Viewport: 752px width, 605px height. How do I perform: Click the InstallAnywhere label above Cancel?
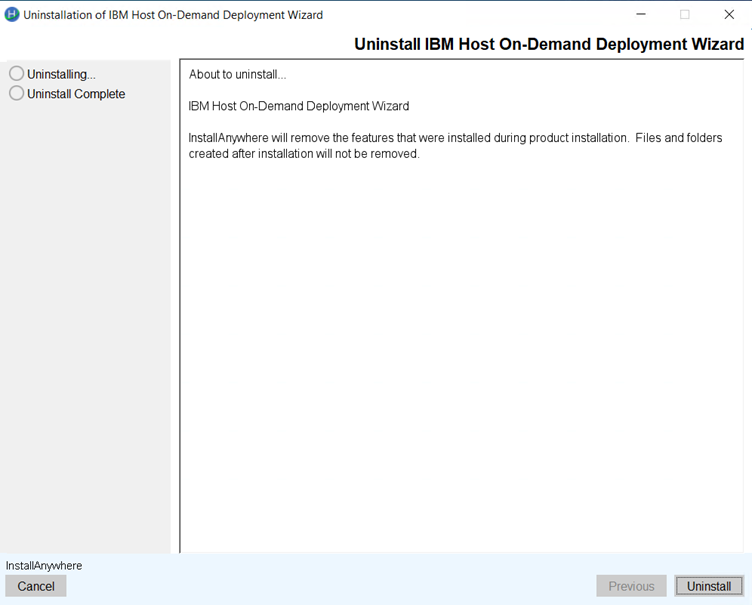tap(44, 566)
